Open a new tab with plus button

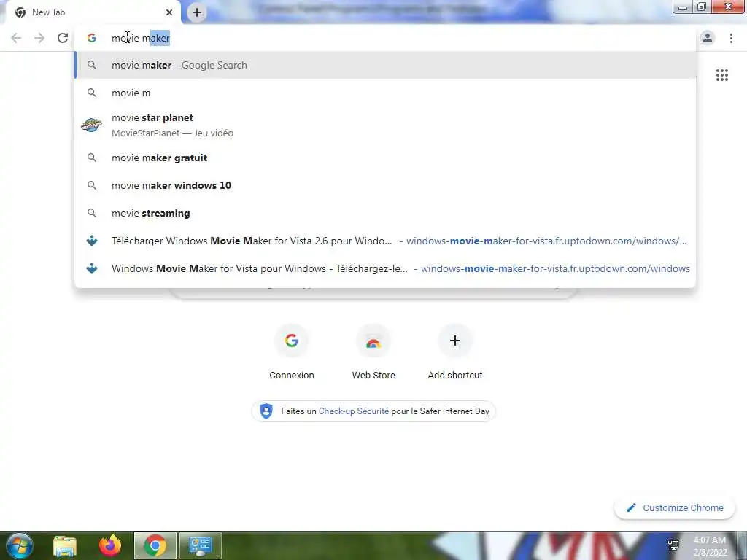point(197,12)
